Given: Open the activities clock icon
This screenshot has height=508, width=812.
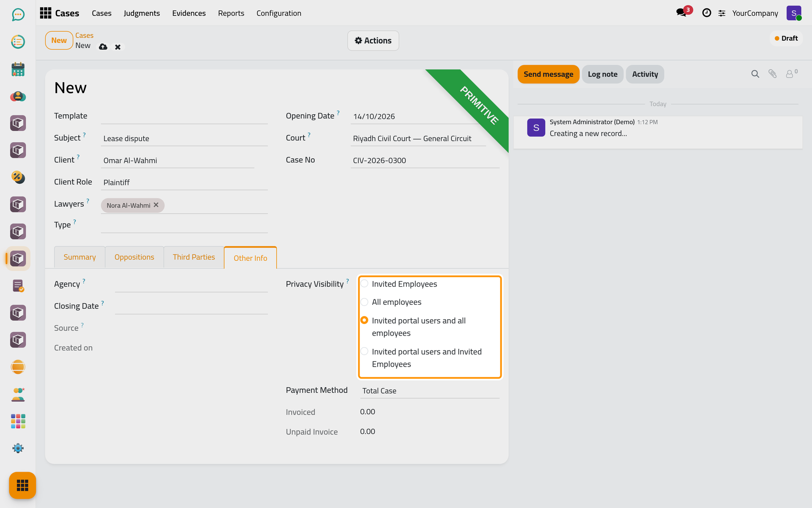Looking at the screenshot, I should [706, 13].
